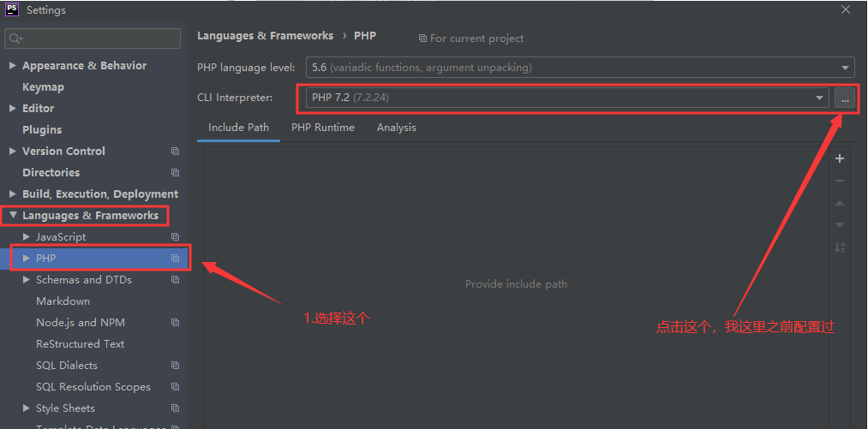Expand Build, Execution, Deployment section
Image resolution: width=868 pixels, height=429 pixels.
[13, 194]
